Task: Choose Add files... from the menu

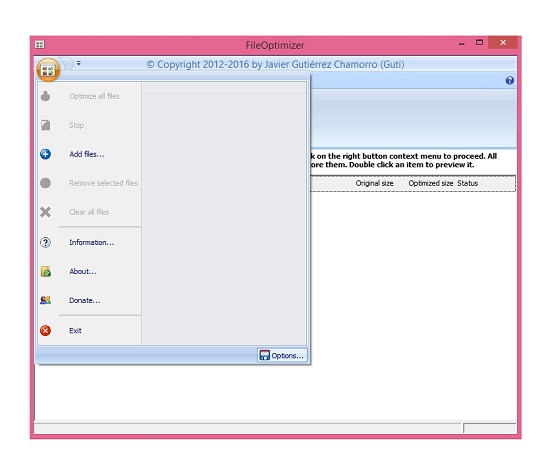Action: (x=87, y=154)
